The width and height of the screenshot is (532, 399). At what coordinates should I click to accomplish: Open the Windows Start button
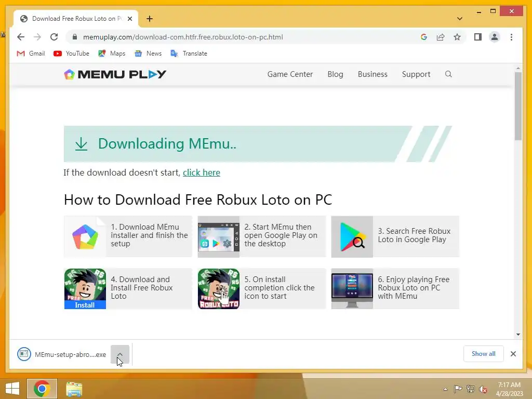(12, 389)
